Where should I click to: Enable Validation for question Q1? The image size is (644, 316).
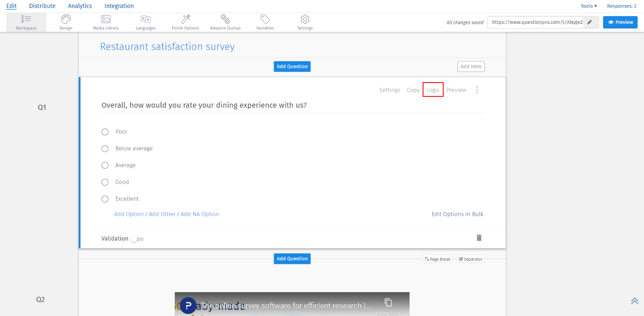pyautogui.click(x=137, y=238)
